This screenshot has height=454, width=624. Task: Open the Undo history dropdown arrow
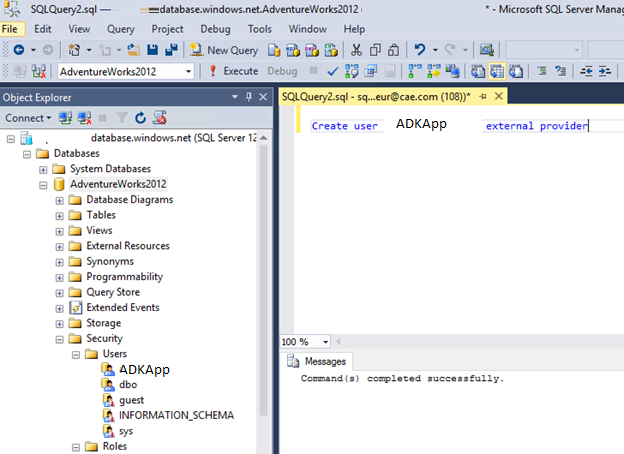pyautogui.click(x=435, y=50)
